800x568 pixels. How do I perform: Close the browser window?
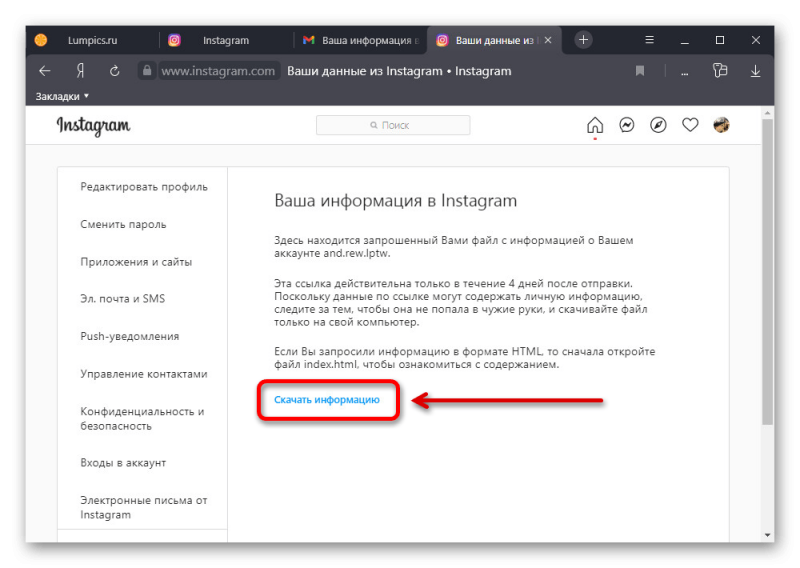756,40
